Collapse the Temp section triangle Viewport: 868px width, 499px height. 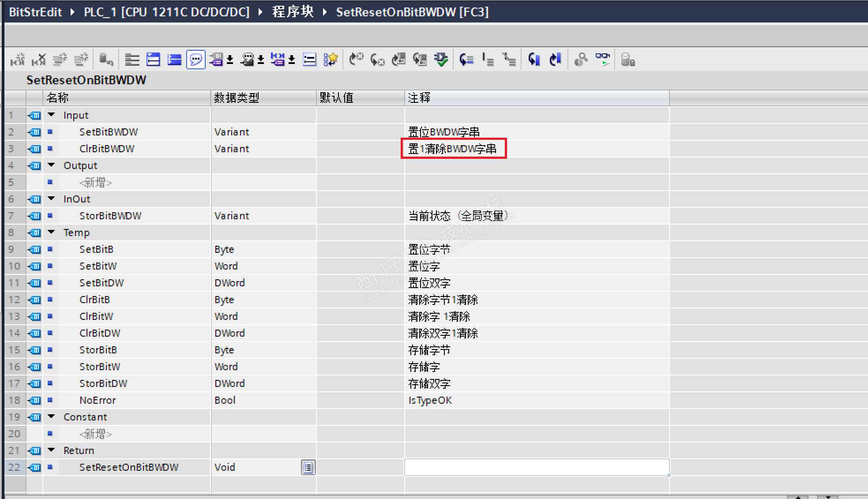coord(52,232)
